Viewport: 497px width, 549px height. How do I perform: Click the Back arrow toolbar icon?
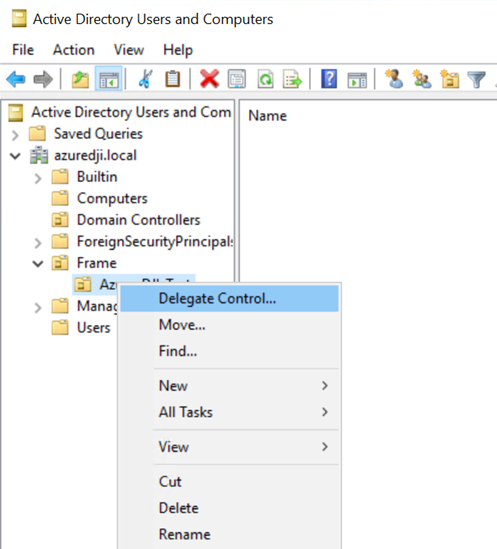coord(16,79)
